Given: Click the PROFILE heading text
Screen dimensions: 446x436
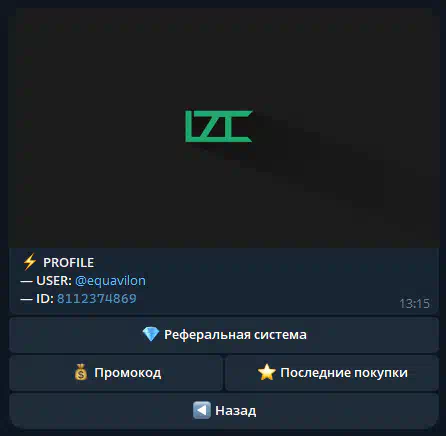Looking at the screenshot, I should point(69,263).
